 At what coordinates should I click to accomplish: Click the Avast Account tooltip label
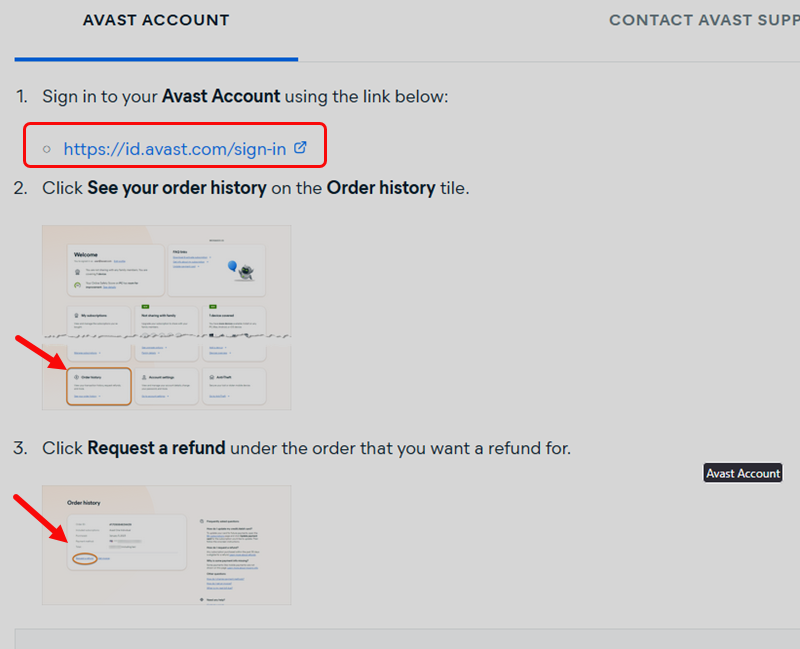pyautogui.click(x=743, y=473)
